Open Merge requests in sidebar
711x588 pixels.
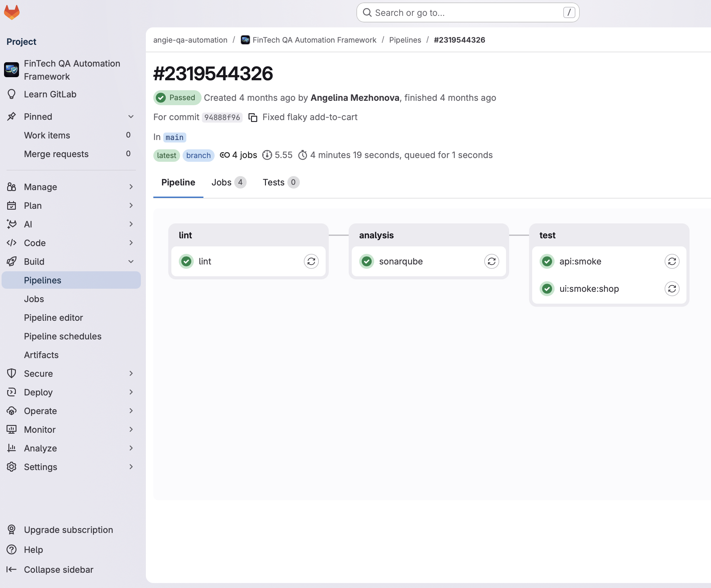[x=71, y=154]
